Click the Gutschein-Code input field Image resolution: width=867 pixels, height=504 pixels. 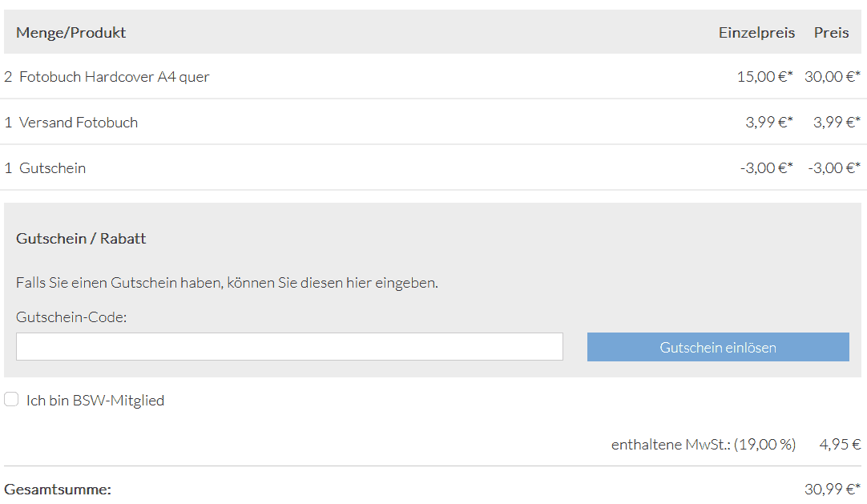[x=289, y=347]
